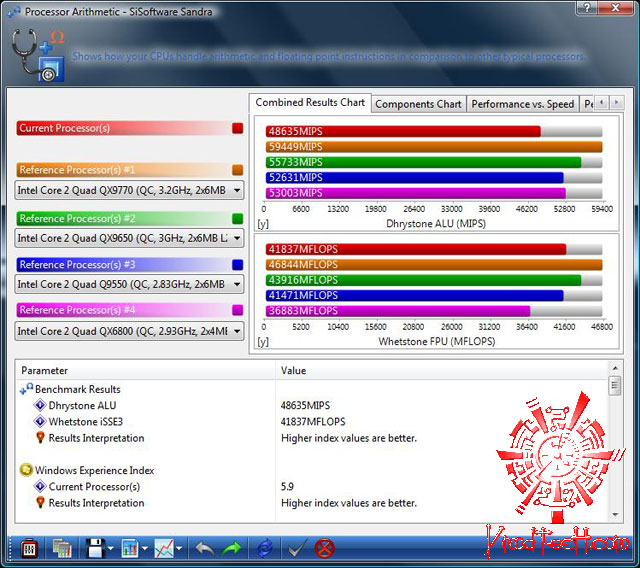Click the copy results sheets icon
Viewport: 640px width, 568px height.
[62, 549]
